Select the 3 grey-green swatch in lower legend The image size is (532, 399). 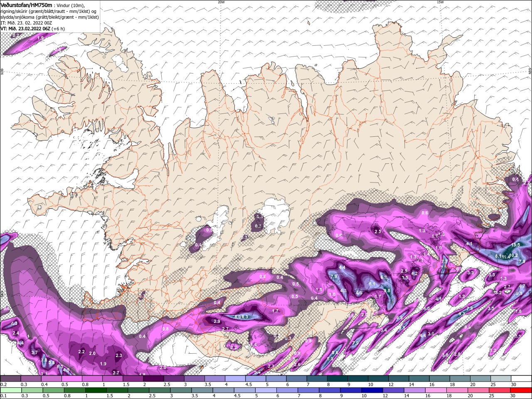tap(181, 390)
